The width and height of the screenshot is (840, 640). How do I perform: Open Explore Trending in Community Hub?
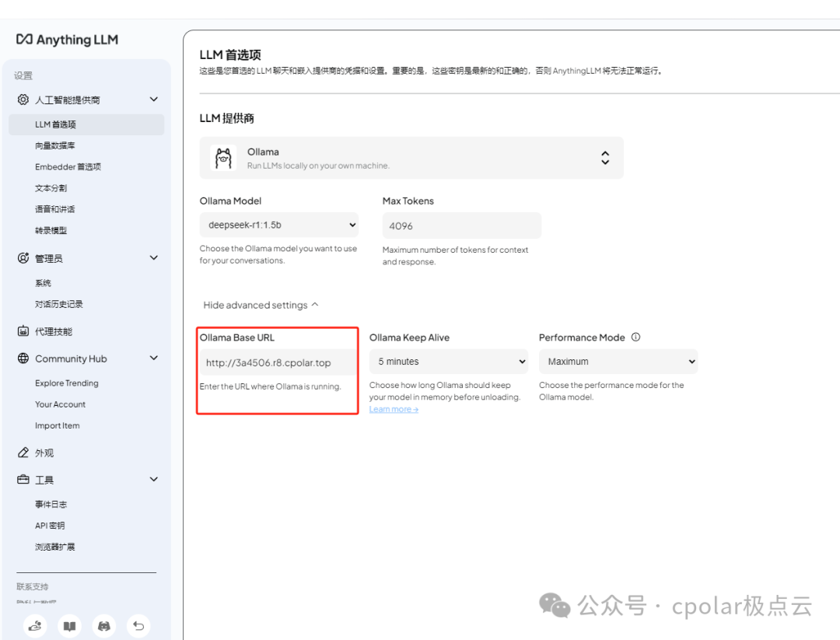coord(67,383)
